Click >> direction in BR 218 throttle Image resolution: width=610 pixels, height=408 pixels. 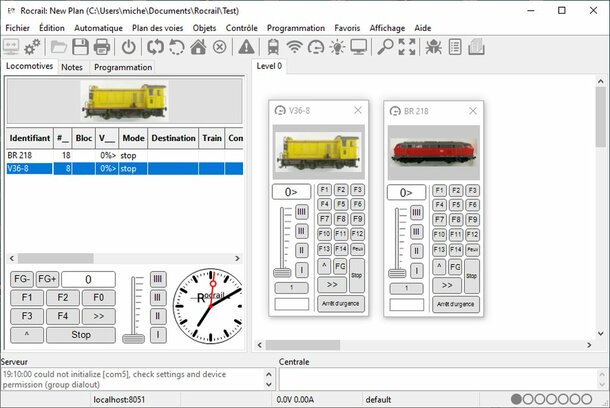(447, 285)
